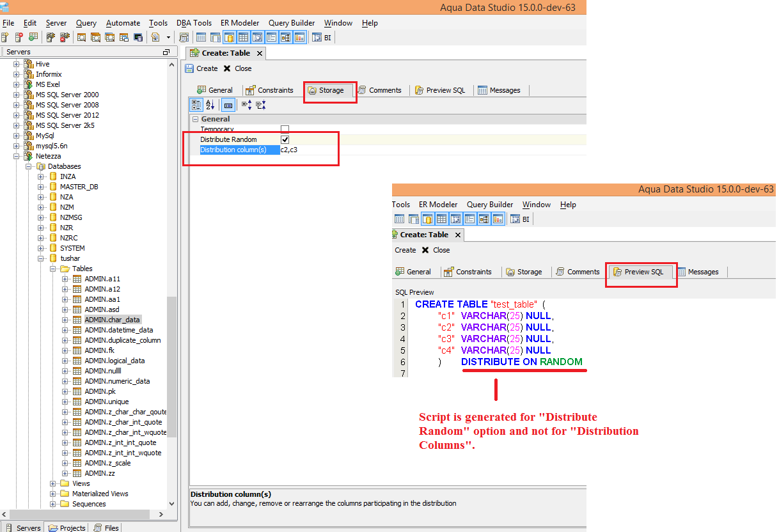Click the highlighted chart icon before BI
Viewport: 779px width, 532px height.
click(299, 37)
